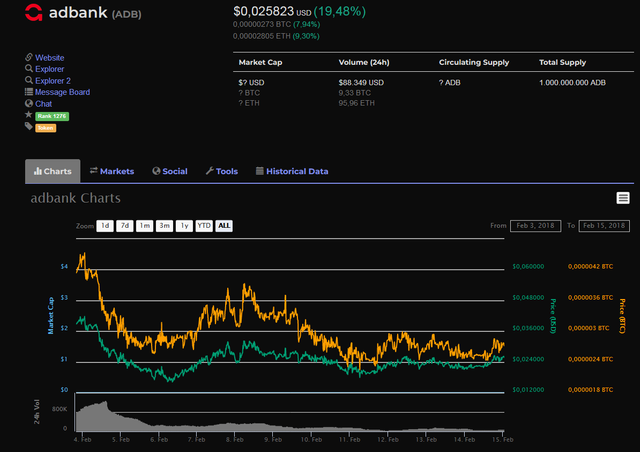Viewport: 640px width, 452px height.
Task: Click the $0,060000 USD axis tick
Action: [x=528, y=266]
